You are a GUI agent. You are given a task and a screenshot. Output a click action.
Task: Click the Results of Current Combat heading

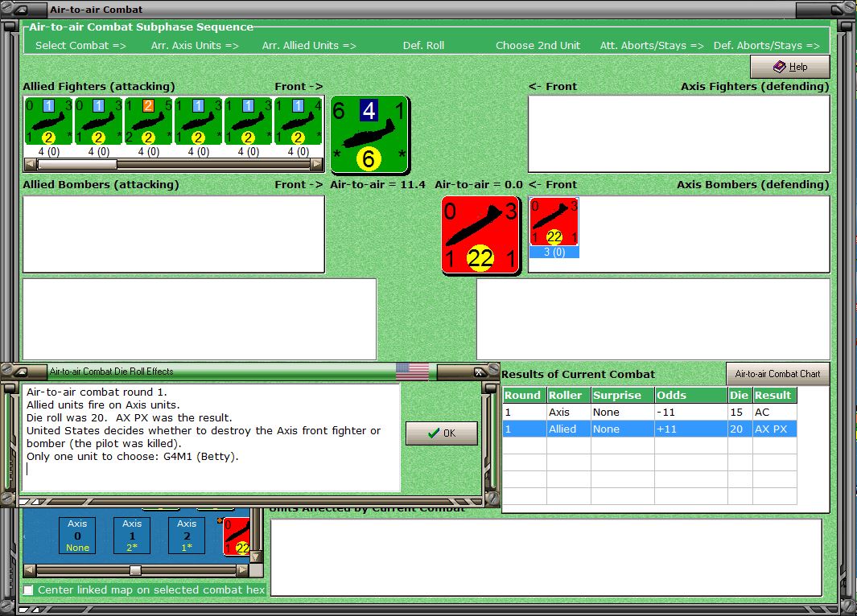pyautogui.click(x=578, y=374)
